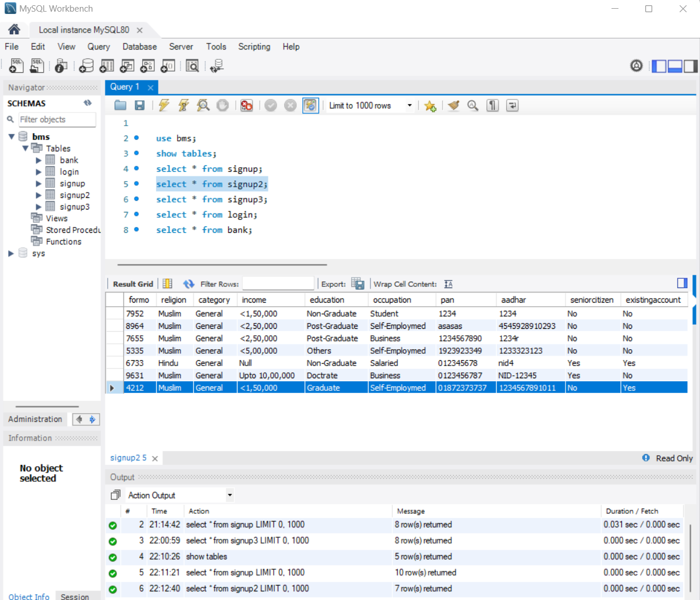Toggle wrap cell content in result grid
The image size is (700, 600).
tap(448, 283)
